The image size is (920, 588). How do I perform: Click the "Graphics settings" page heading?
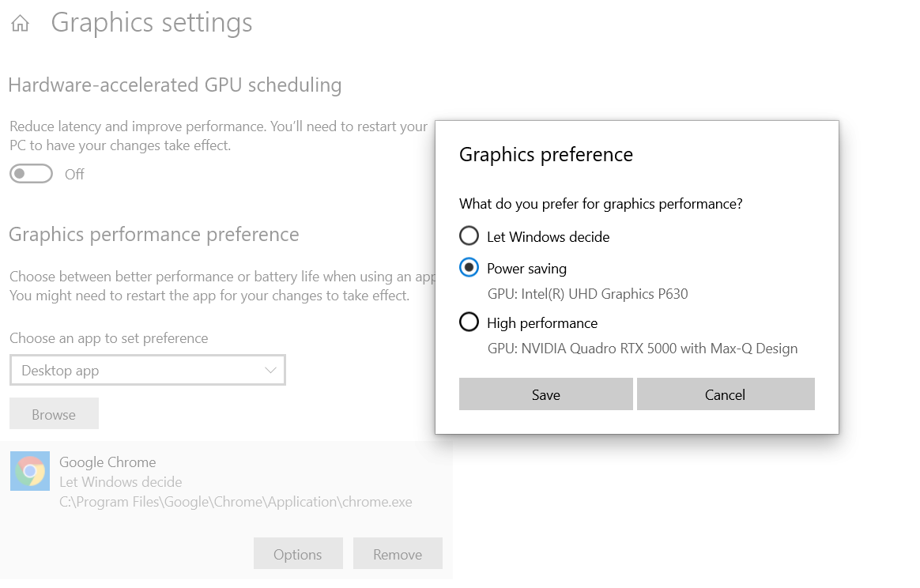pos(152,23)
